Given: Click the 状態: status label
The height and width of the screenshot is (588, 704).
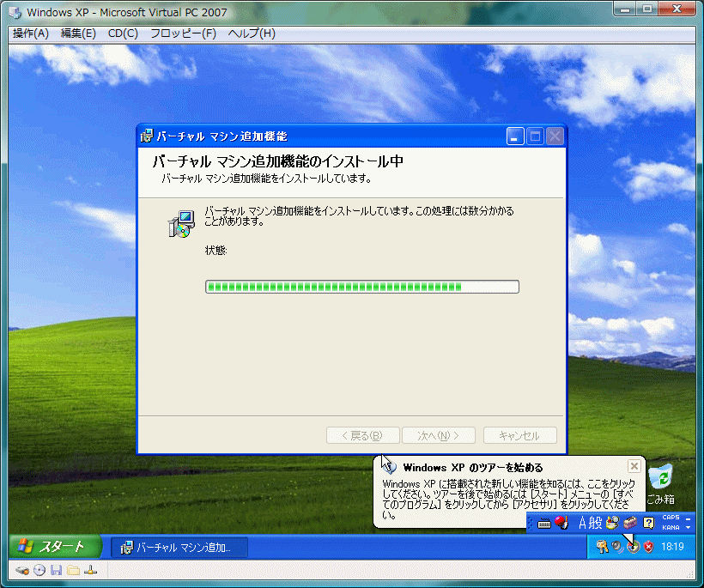Looking at the screenshot, I should (215, 251).
